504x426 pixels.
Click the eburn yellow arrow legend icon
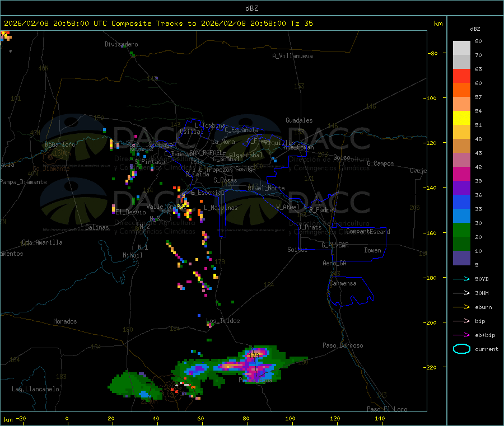461,307
